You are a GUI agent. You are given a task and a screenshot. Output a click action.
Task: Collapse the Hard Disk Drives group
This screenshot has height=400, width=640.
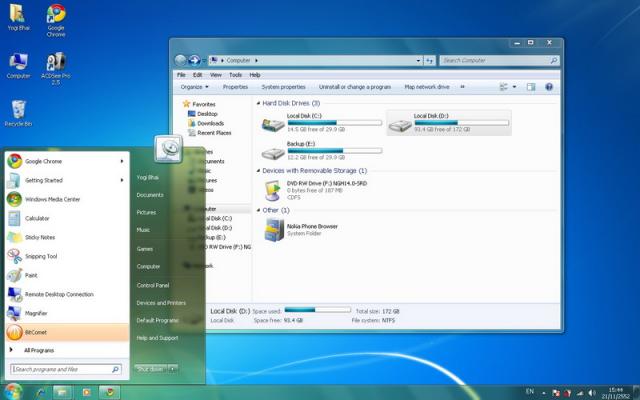[258, 103]
